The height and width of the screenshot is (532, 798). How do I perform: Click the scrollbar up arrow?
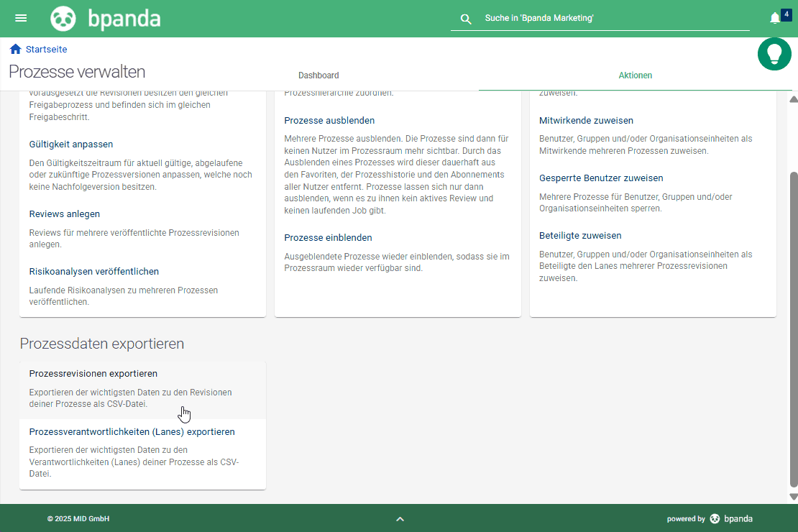[793, 99]
